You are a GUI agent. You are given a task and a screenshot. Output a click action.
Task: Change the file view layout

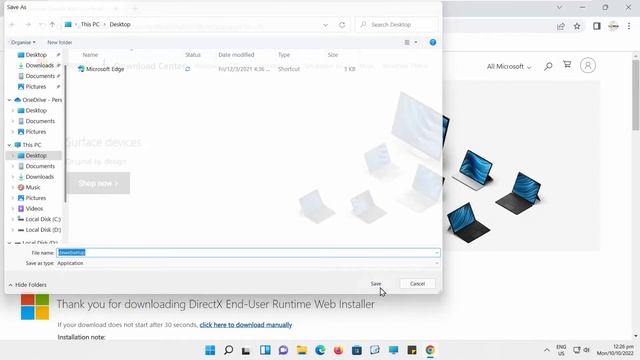pyautogui.click(x=407, y=42)
